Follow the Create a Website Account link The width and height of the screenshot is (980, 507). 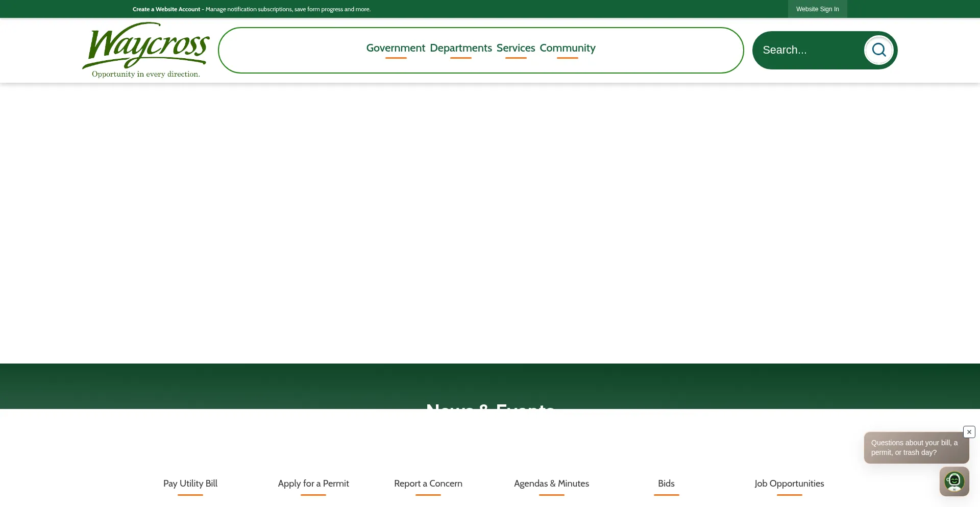click(x=166, y=9)
